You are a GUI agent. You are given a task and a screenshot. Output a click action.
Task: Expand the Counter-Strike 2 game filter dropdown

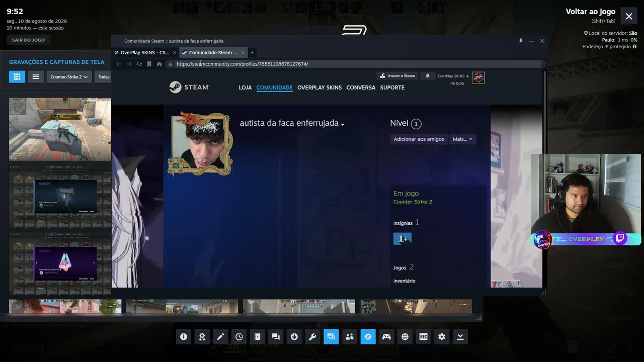point(69,77)
